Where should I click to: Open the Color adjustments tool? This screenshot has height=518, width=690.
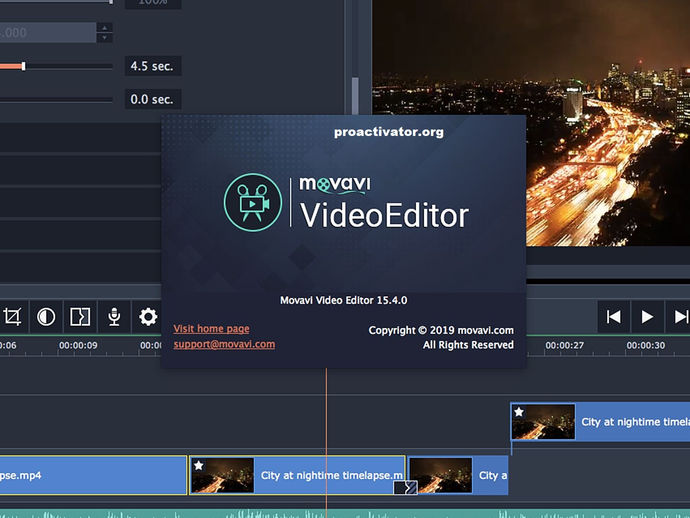pyautogui.click(x=46, y=317)
